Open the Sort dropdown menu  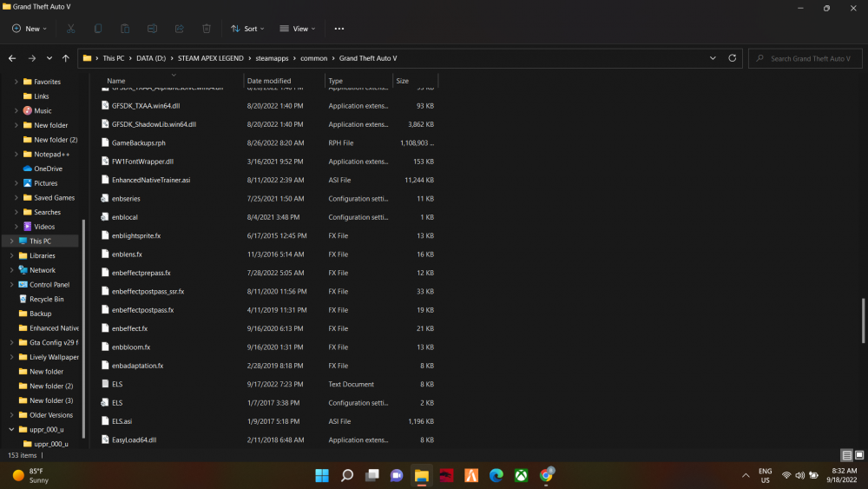247,29
